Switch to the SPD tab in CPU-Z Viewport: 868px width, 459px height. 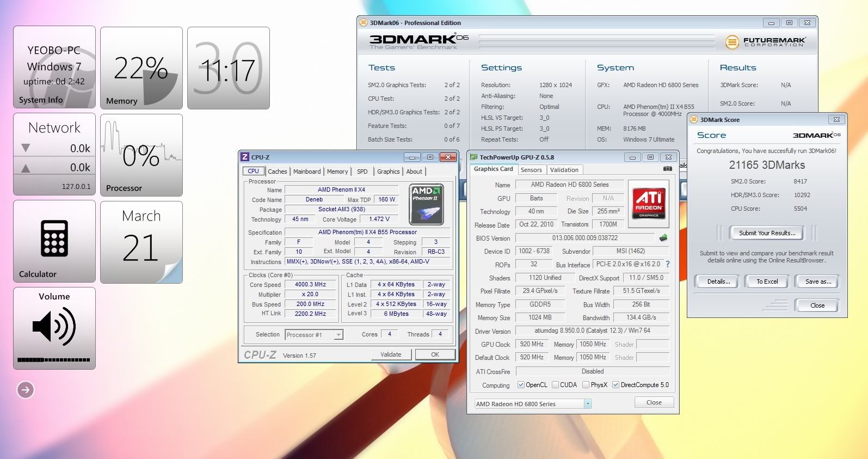click(x=362, y=172)
